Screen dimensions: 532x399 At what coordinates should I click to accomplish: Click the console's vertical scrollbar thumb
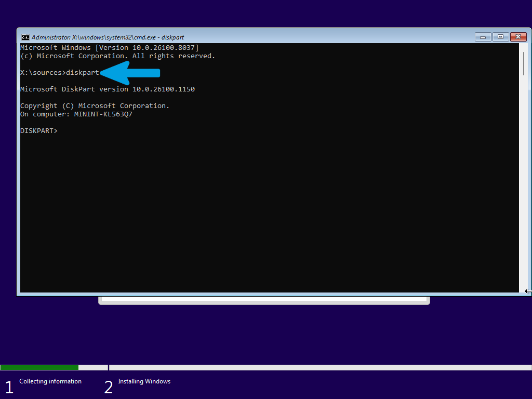pos(524,63)
